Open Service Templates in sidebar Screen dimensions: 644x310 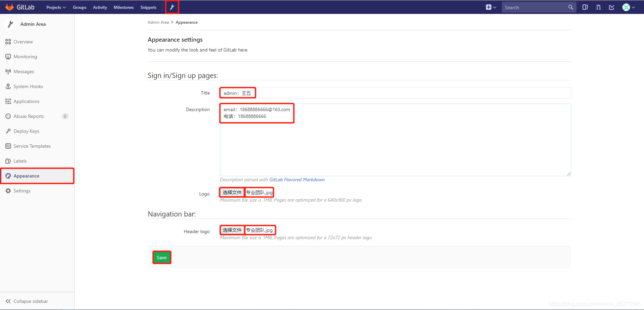coord(37,146)
